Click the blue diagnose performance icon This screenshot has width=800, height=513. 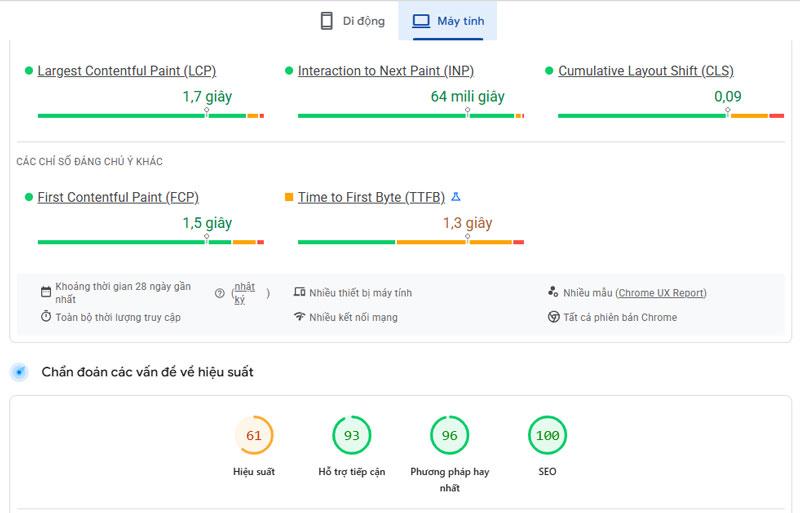coord(19,372)
